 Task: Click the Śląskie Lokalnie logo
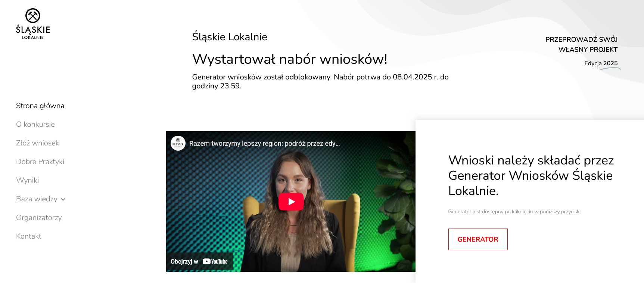tap(33, 24)
